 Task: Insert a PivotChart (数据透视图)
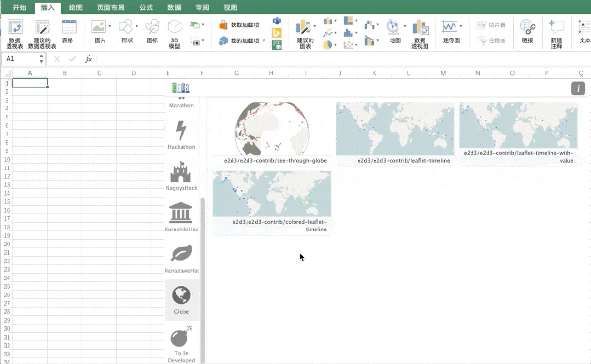[420, 33]
